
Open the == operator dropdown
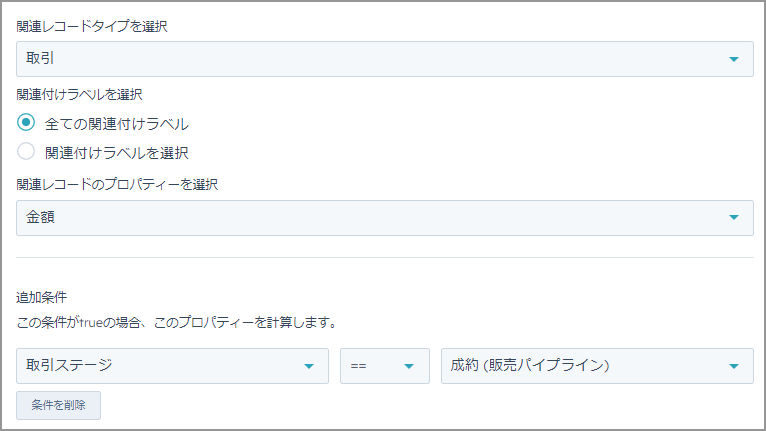tap(384, 366)
